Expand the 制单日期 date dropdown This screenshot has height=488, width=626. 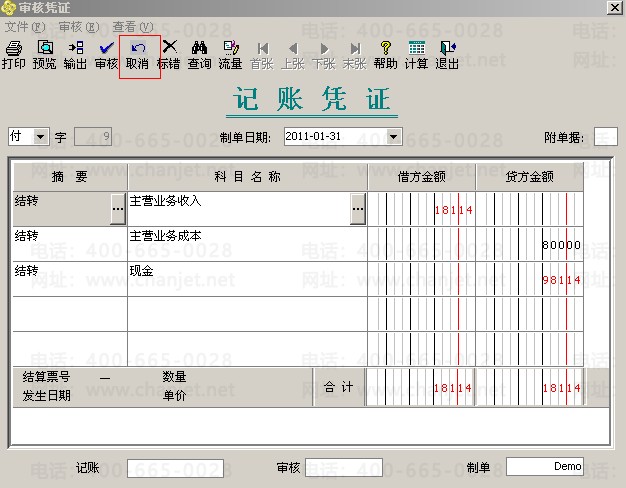point(393,136)
